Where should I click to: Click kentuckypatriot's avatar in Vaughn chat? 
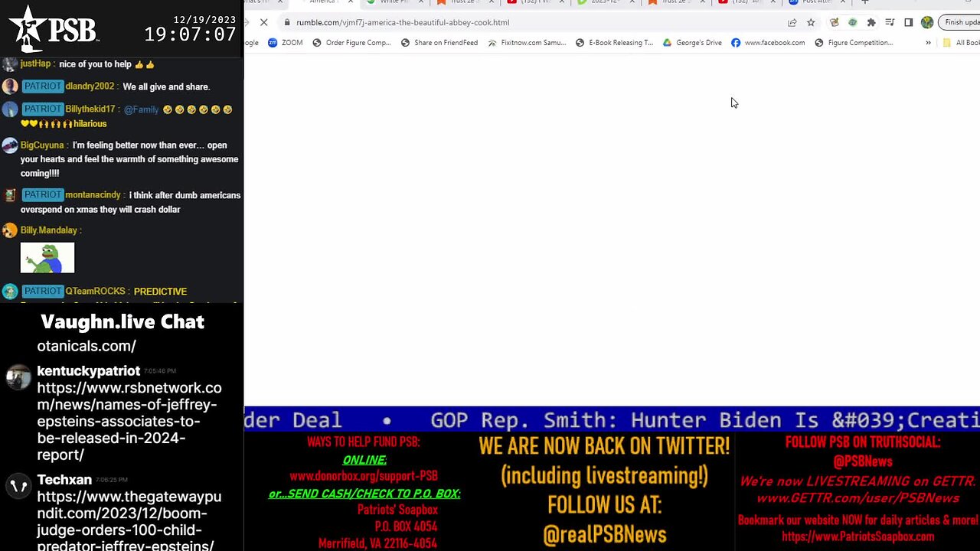[18, 377]
